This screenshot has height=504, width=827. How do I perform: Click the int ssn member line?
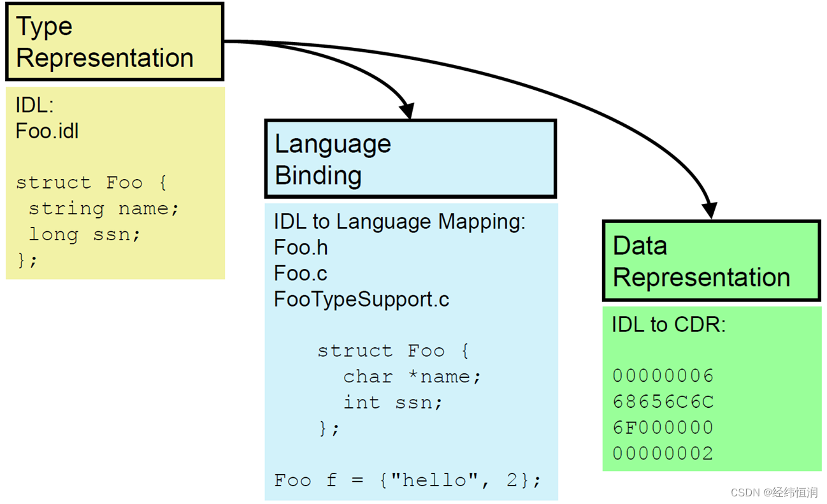click(x=393, y=403)
